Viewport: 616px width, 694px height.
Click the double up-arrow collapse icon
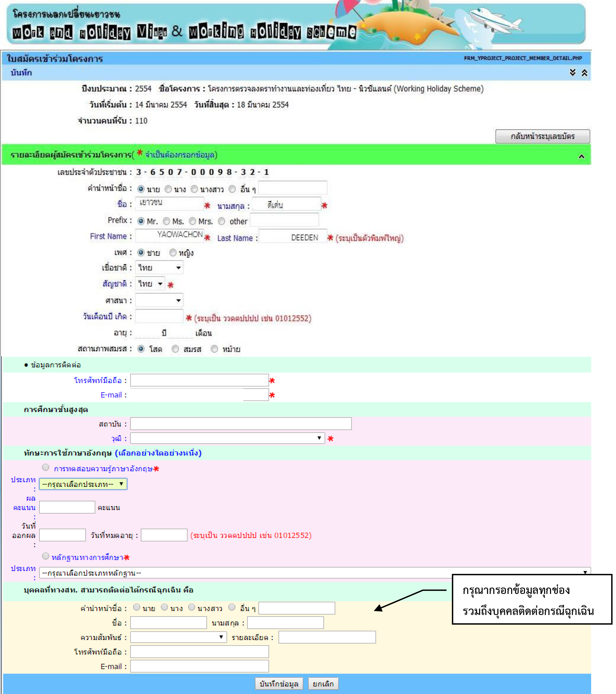tap(584, 72)
